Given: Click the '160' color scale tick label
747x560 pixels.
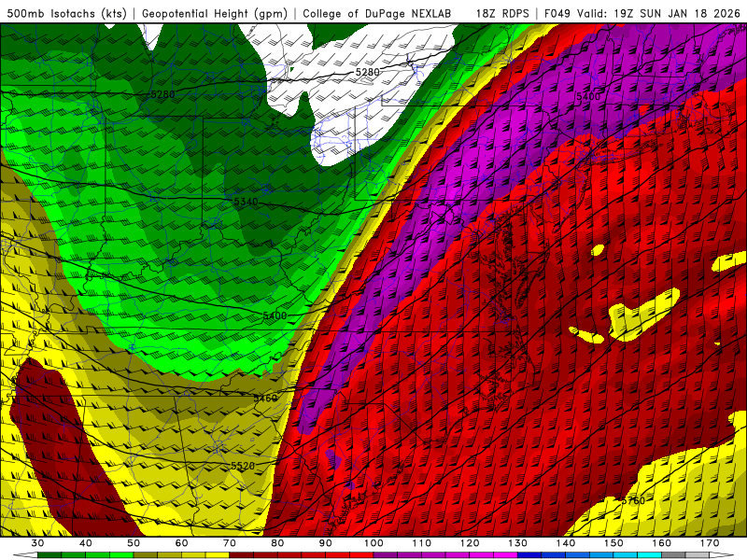Looking at the screenshot, I should (662, 543).
